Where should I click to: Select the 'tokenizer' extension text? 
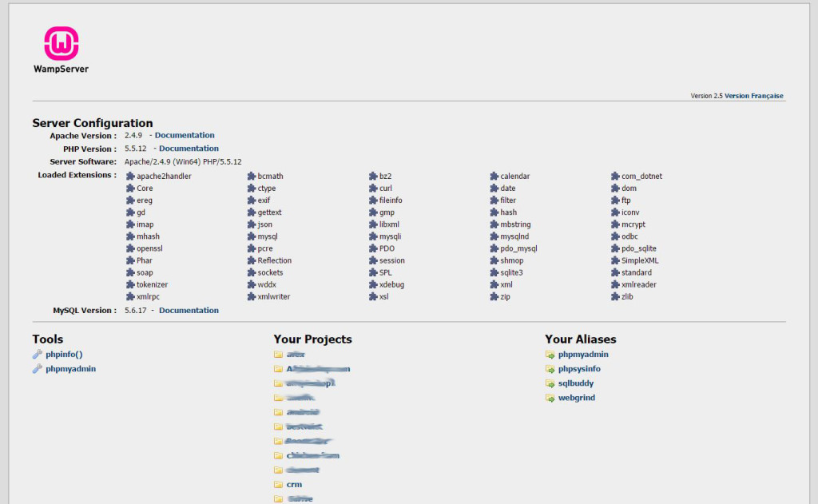[x=153, y=284]
